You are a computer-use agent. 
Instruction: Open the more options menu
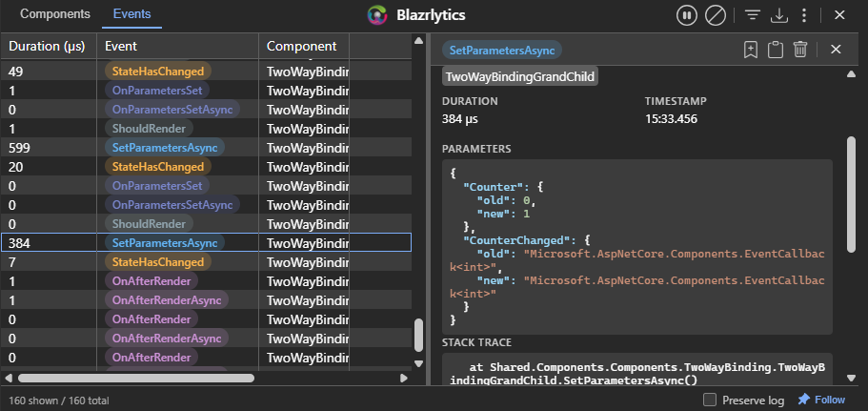point(804,15)
